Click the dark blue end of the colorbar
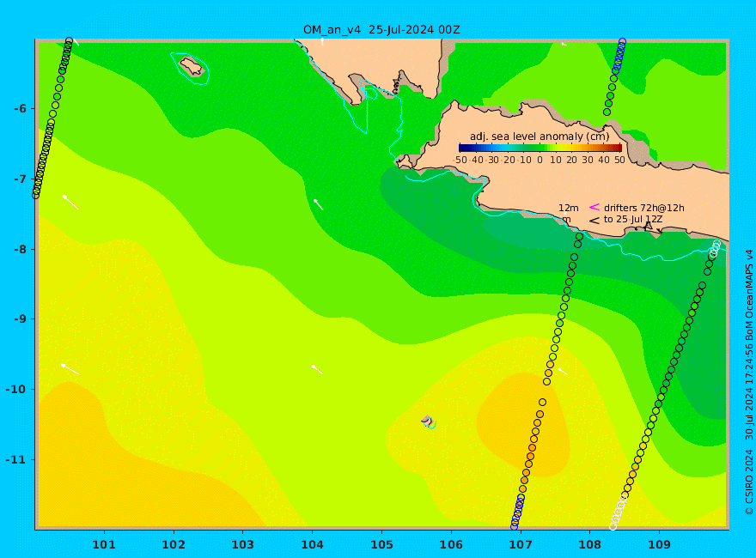Screen dimensions: 756x558 pyautogui.click(x=462, y=148)
